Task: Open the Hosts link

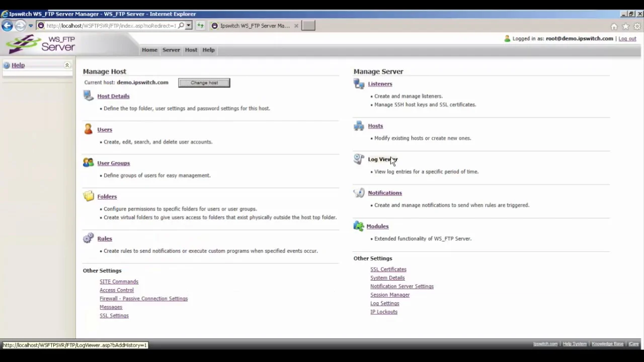Action: [x=375, y=126]
